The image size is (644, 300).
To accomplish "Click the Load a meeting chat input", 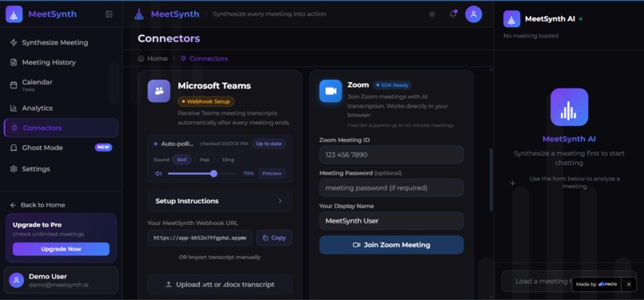I will [x=569, y=281].
